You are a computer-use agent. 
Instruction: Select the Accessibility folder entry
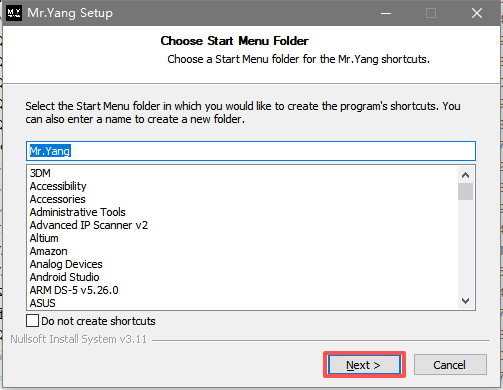coord(58,186)
